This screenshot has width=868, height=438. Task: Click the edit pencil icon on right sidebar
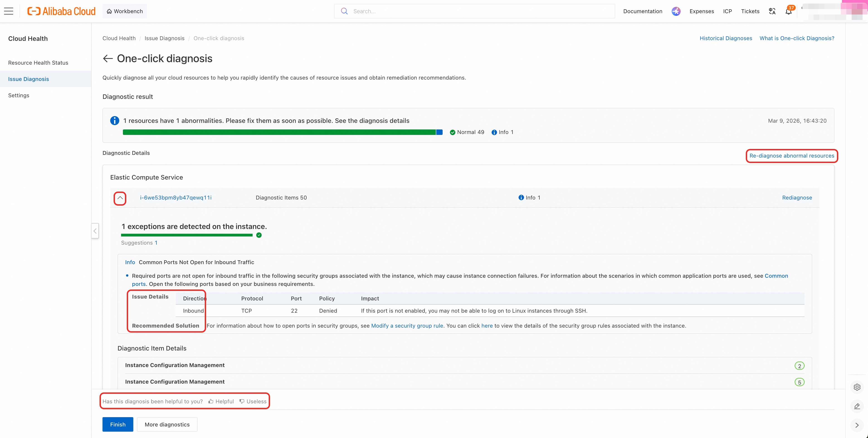pyautogui.click(x=857, y=406)
